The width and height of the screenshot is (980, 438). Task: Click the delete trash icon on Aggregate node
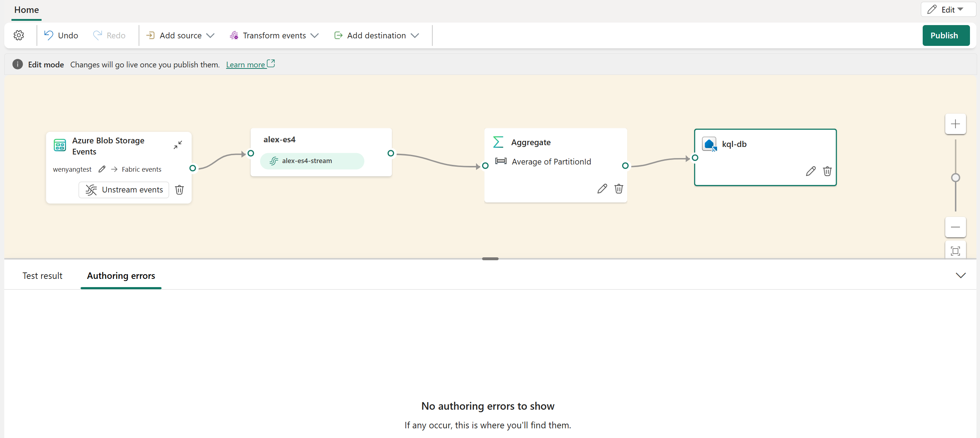pyautogui.click(x=618, y=188)
